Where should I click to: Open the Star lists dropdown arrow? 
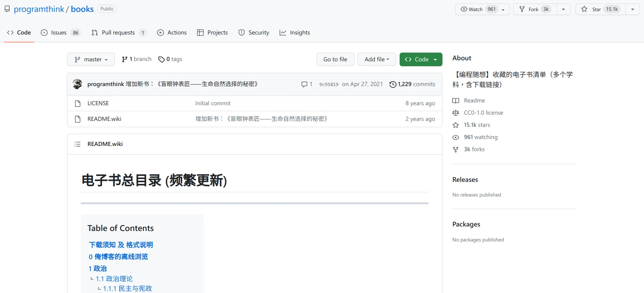633,9
